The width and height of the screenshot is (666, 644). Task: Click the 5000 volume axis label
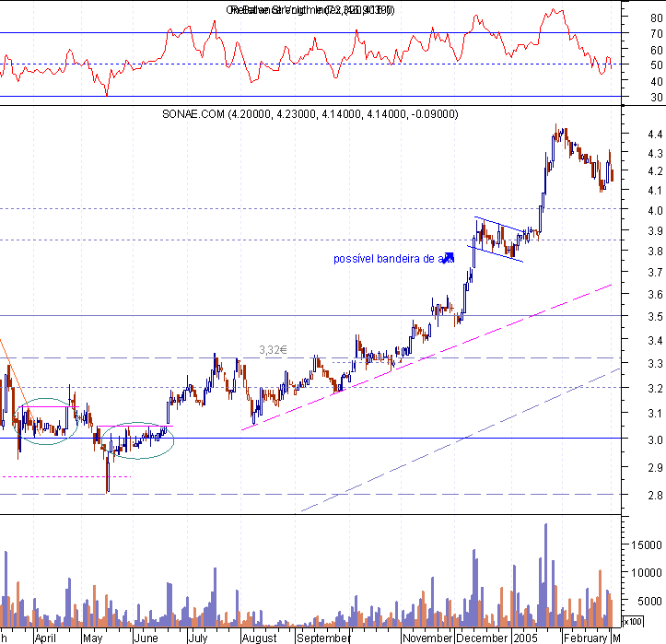tap(649, 601)
